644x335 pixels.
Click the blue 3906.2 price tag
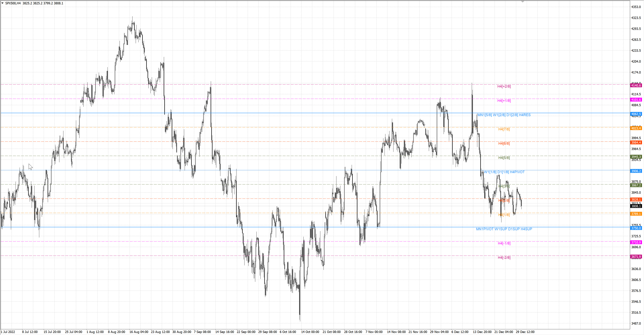tap(636, 171)
